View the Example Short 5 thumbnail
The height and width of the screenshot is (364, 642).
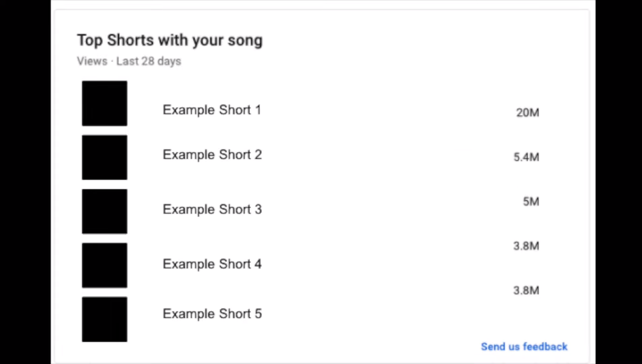point(105,319)
